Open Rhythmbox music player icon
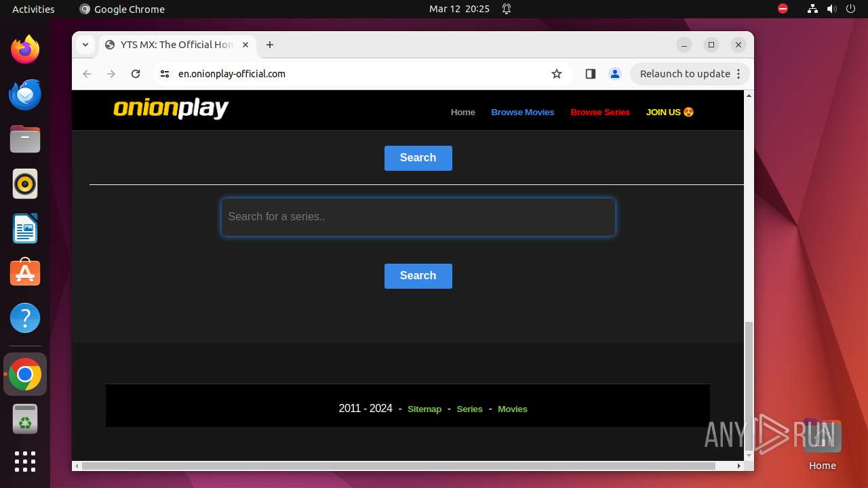 [x=25, y=184]
